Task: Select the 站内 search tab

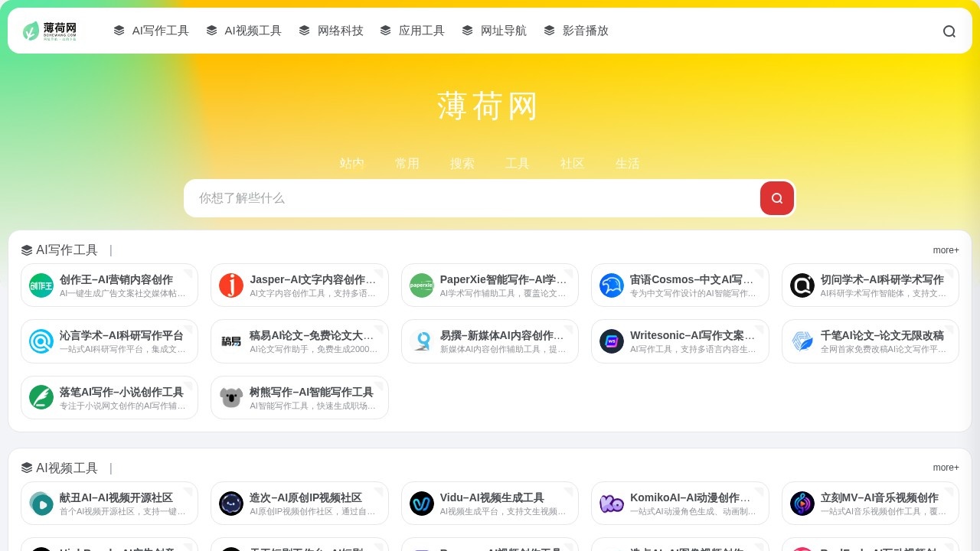Action: 352,163
